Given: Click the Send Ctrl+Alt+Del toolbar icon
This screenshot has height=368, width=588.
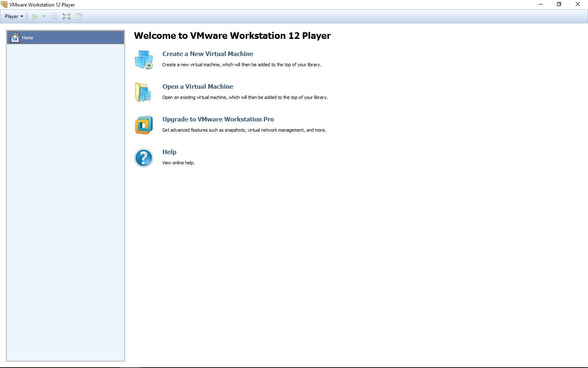Looking at the screenshot, I should 54,16.
